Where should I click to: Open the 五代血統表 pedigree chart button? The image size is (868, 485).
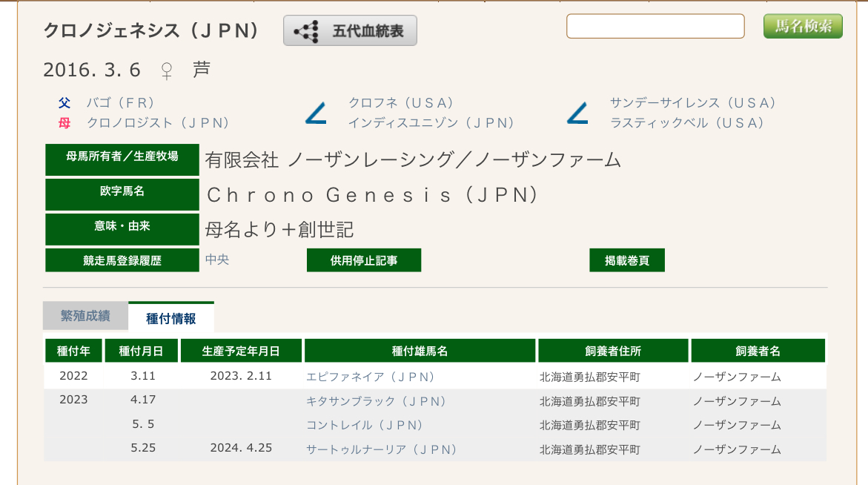[350, 31]
